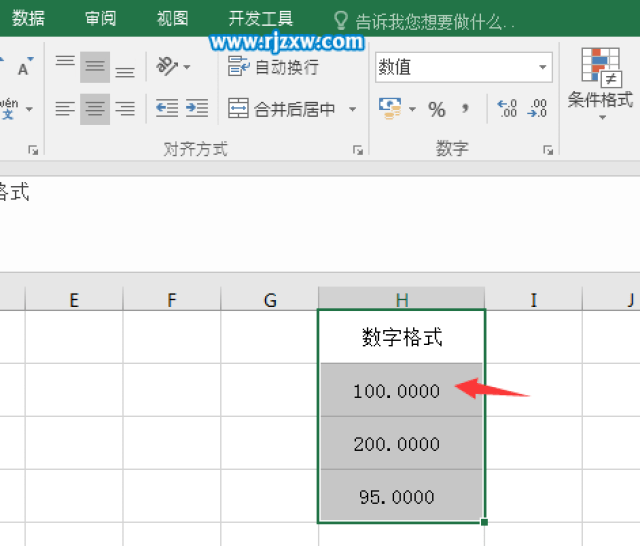Screen dimensions: 640x546
Task: Open the 数据 ribbon tab
Action: (28, 18)
